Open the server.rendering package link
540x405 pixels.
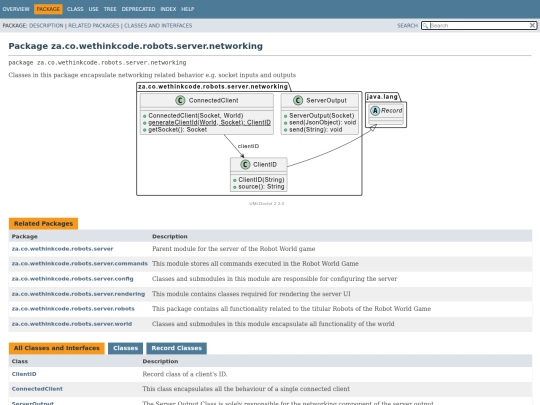coord(78,294)
